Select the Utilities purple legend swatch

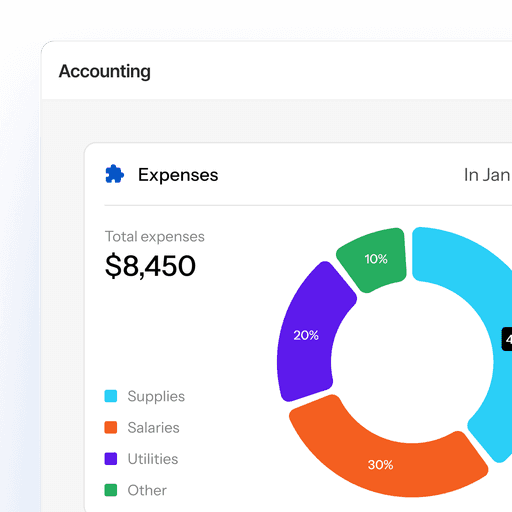(x=111, y=459)
